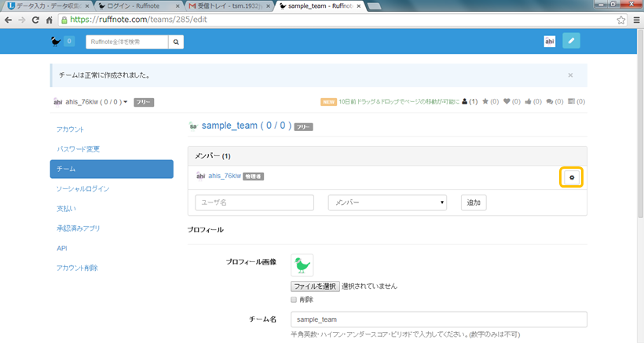Open the メンバー role dropdown

[387, 203]
